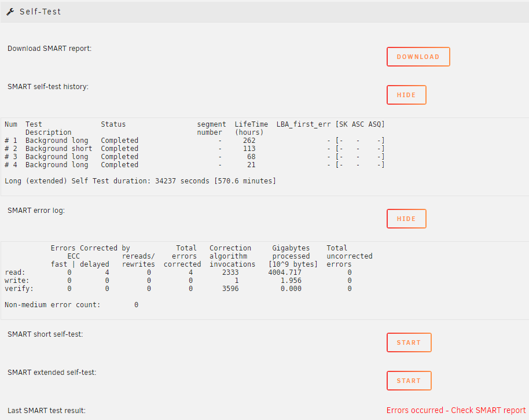
Task: Click the 'Download SMART report:' label
Action: [50, 49]
